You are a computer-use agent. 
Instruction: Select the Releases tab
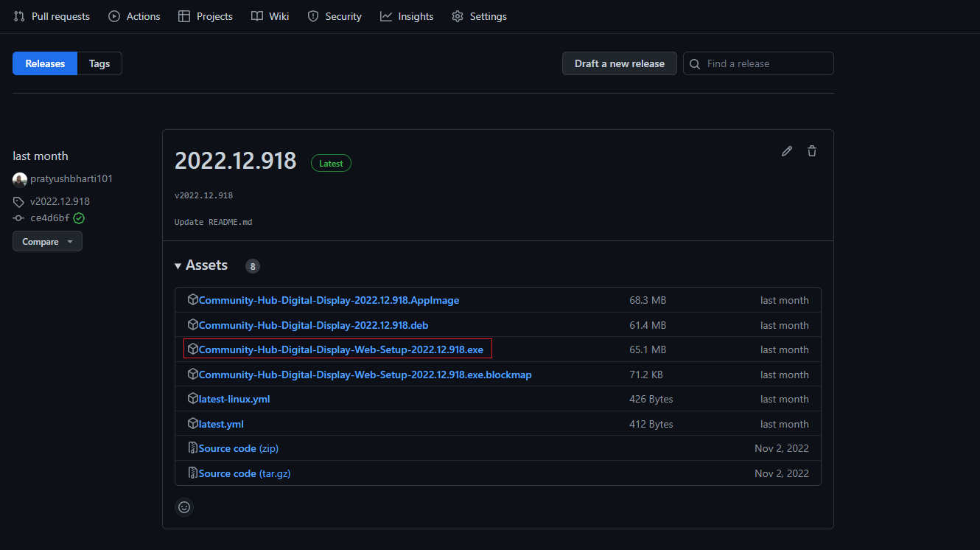45,63
